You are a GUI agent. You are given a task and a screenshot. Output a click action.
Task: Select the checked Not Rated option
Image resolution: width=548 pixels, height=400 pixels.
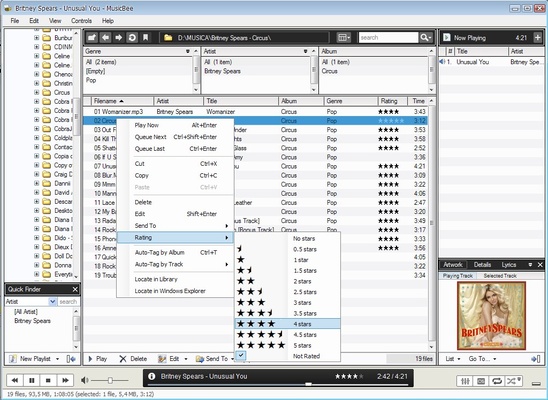(x=288, y=356)
